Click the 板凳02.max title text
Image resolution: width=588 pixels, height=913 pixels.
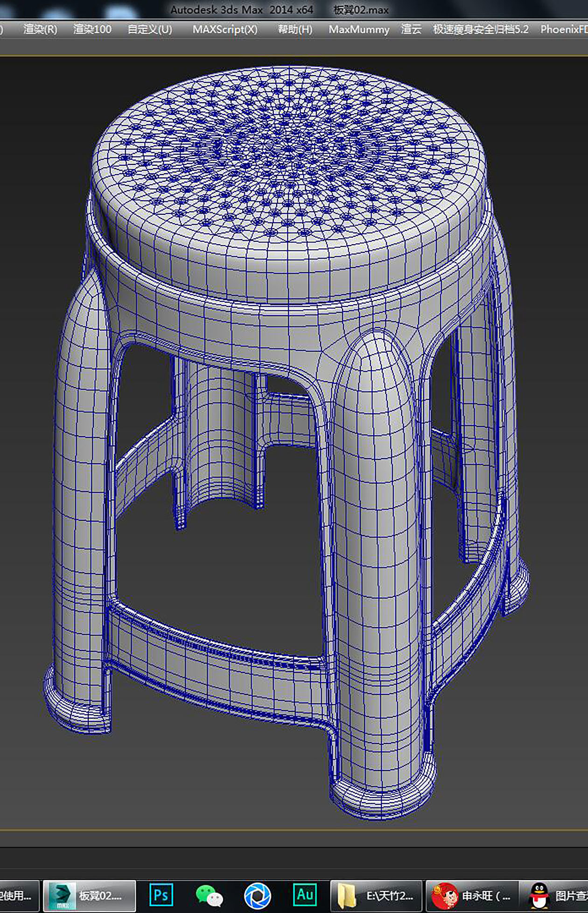coord(361,10)
